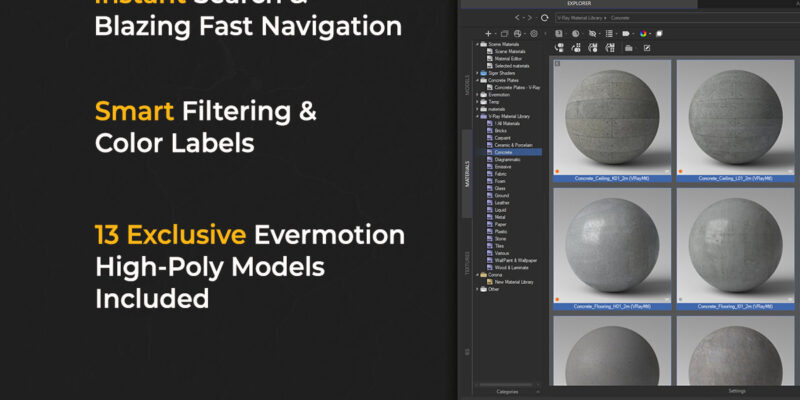Image resolution: width=800 pixels, height=400 pixels.
Task: Open the TEXTURES vertical side tab
Action: point(467,263)
